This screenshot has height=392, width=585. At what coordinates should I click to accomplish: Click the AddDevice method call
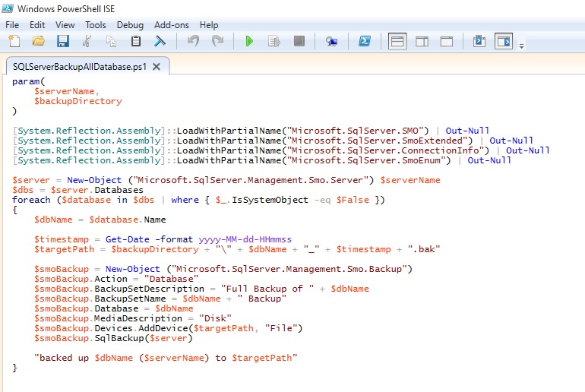pos(163,328)
